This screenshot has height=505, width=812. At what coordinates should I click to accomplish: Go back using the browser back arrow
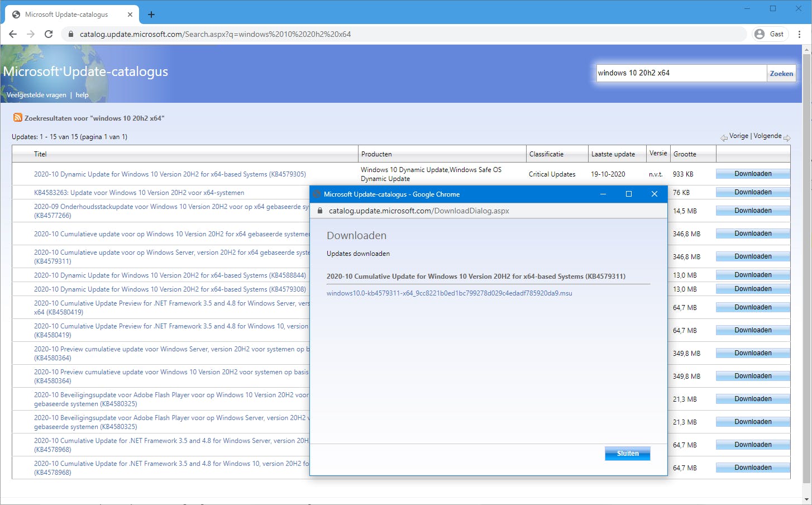[13, 34]
